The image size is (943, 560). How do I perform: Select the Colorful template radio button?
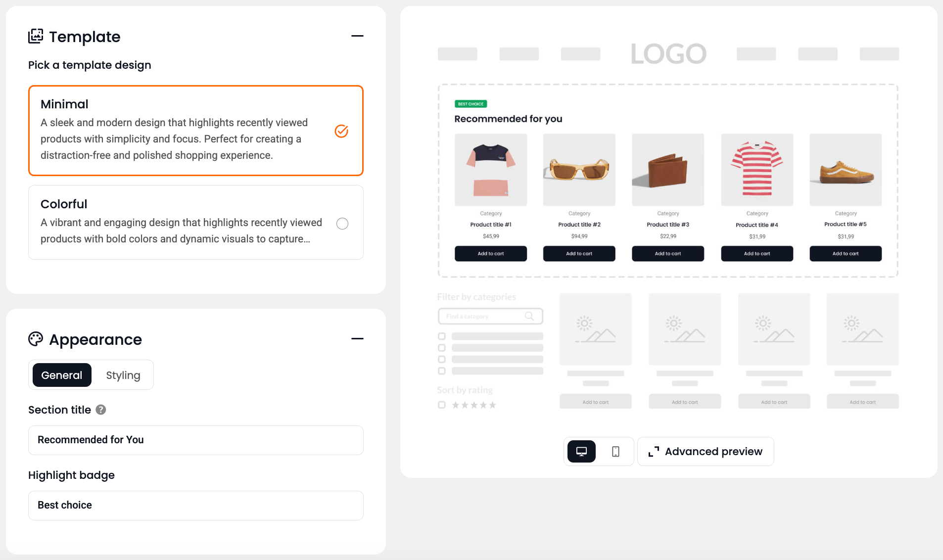(x=342, y=224)
